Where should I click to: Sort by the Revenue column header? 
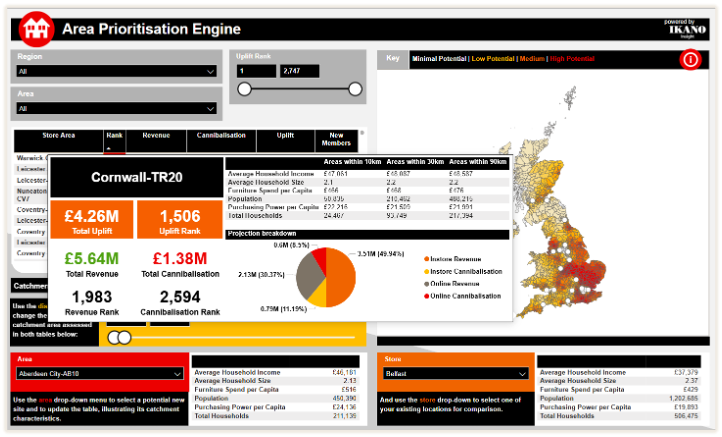156,140
